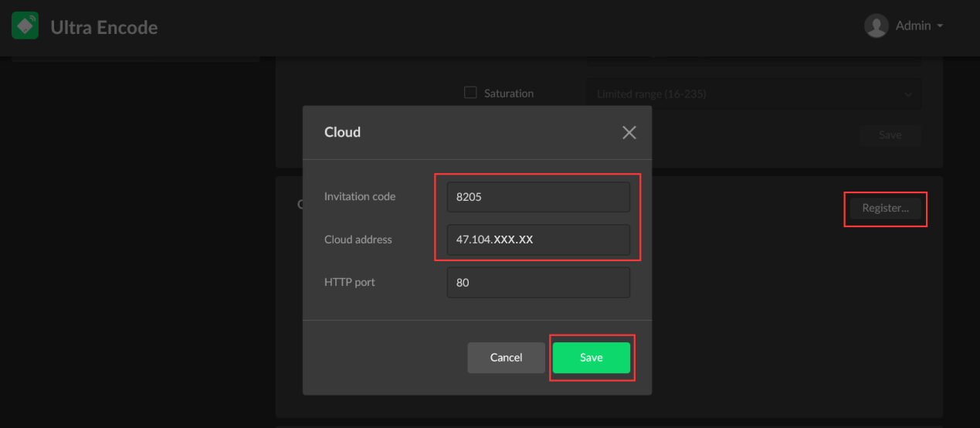The image size is (980, 428).
Task: Click the Cloud address input field
Action: 538,239
